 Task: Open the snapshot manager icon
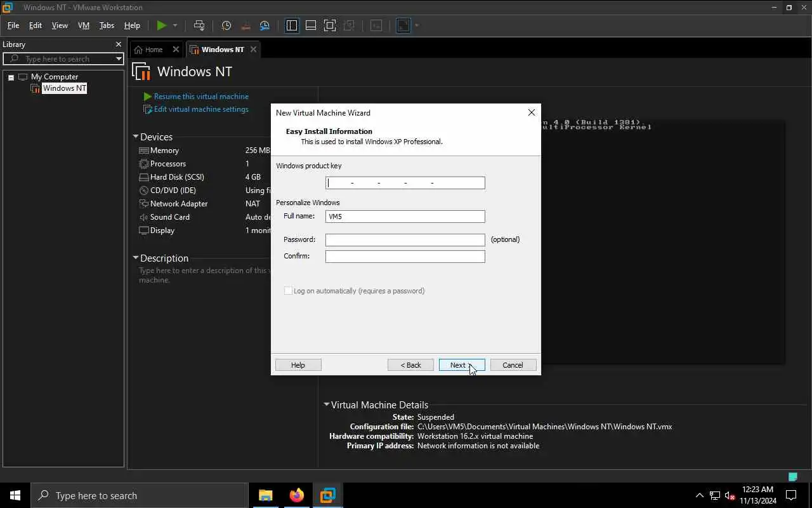[x=265, y=25]
